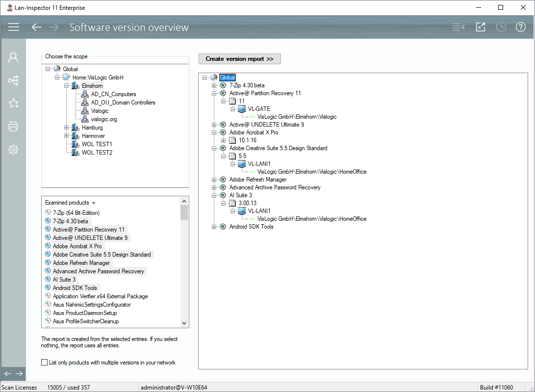Open the help question mark icon
535x392 pixels.
(520, 27)
